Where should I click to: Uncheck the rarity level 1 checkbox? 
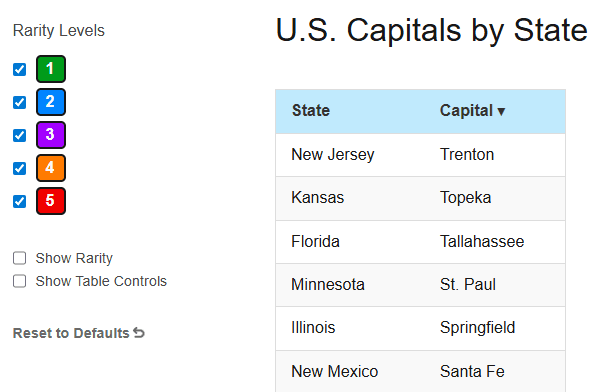pyautogui.click(x=20, y=69)
